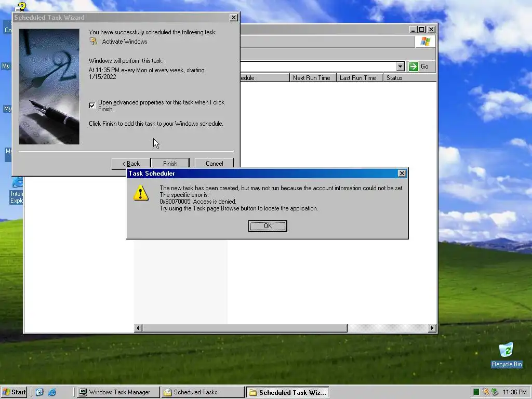532x399 pixels.
Task: Sort by Last Run Time column
Action: click(359, 78)
